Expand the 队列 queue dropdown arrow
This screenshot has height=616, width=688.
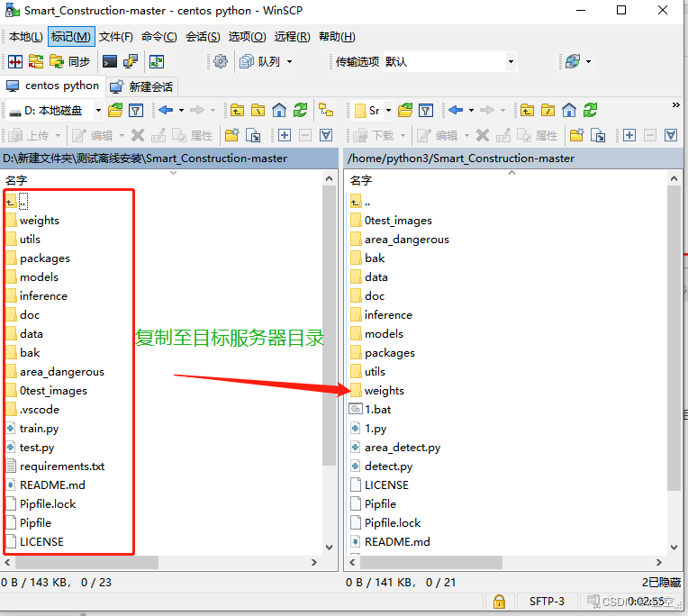pos(290,61)
